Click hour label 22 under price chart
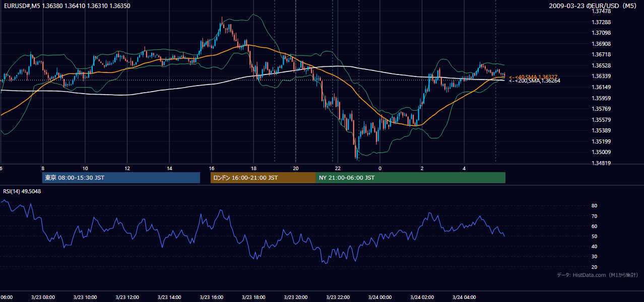This screenshot has width=644, height=302. tap(338, 169)
